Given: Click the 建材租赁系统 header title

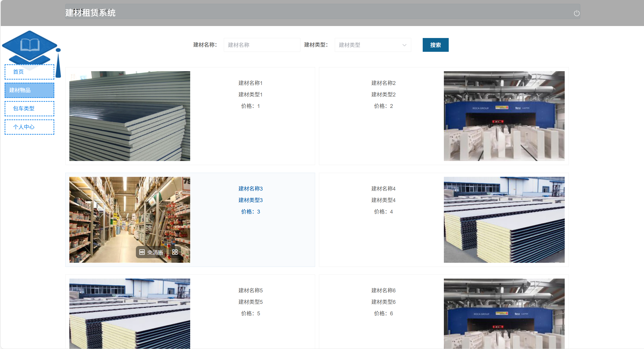Looking at the screenshot, I should coord(90,13).
